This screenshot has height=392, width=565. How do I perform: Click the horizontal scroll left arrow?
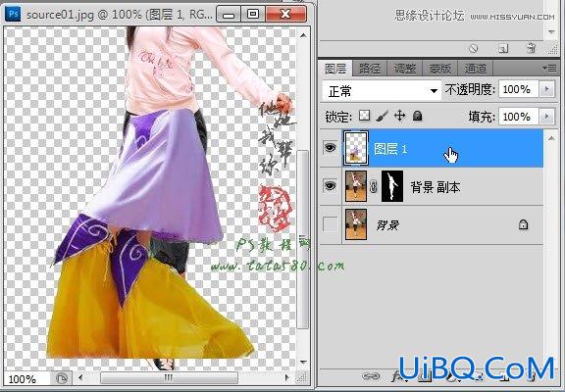pyautogui.click(x=80, y=377)
